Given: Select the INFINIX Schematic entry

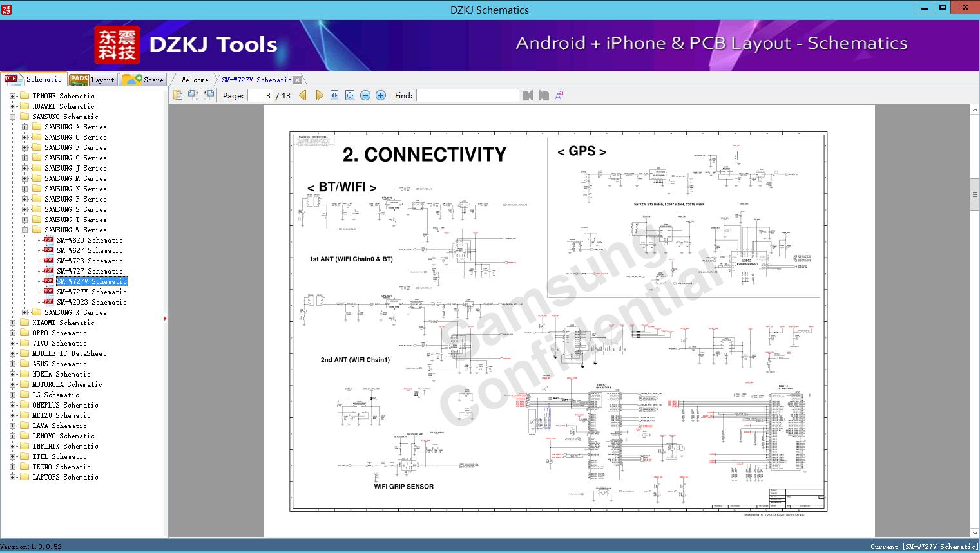Looking at the screenshot, I should pos(65,446).
